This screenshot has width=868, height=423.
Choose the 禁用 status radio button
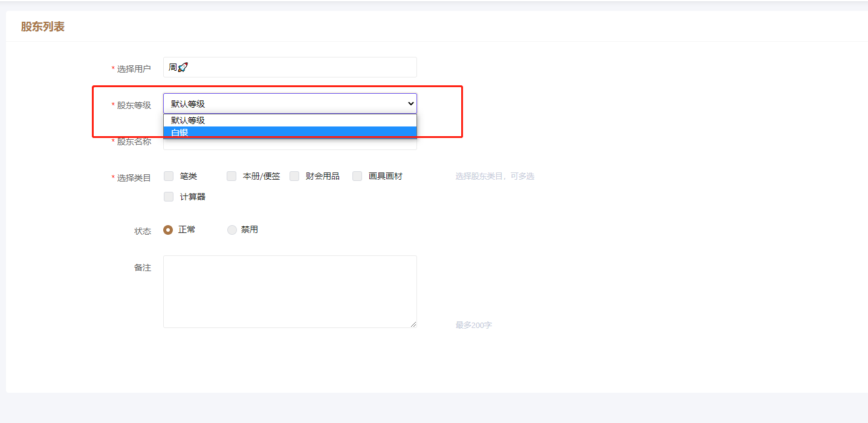232,230
